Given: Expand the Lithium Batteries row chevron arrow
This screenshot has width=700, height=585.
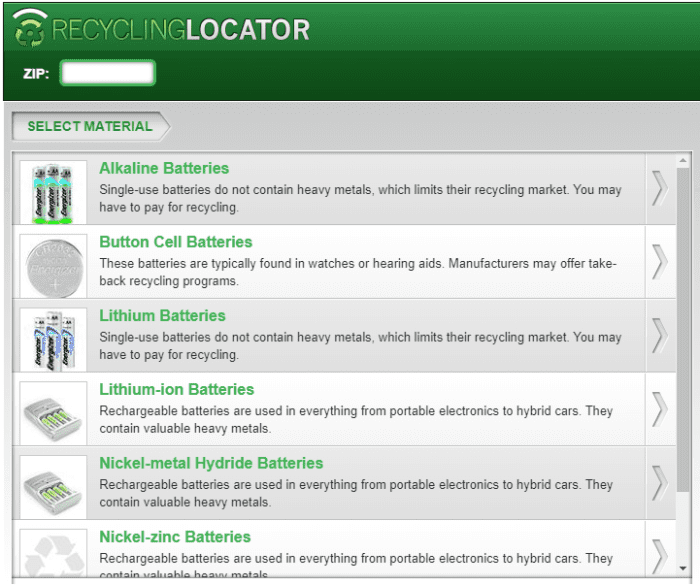Looking at the screenshot, I should pyautogui.click(x=660, y=336).
